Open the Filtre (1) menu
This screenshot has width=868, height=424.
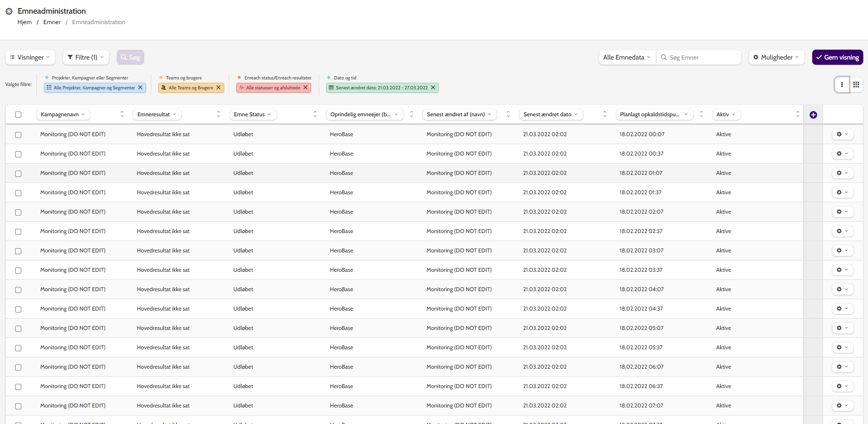pyautogui.click(x=86, y=57)
